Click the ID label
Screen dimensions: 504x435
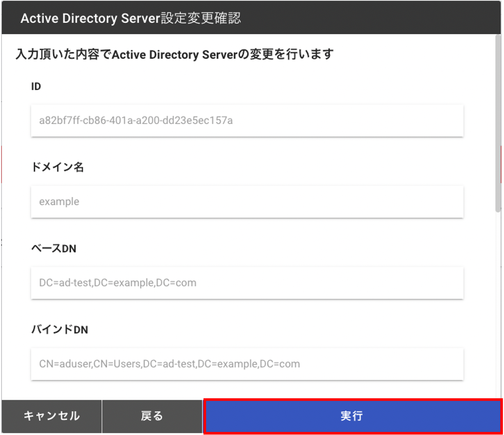[x=36, y=87]
